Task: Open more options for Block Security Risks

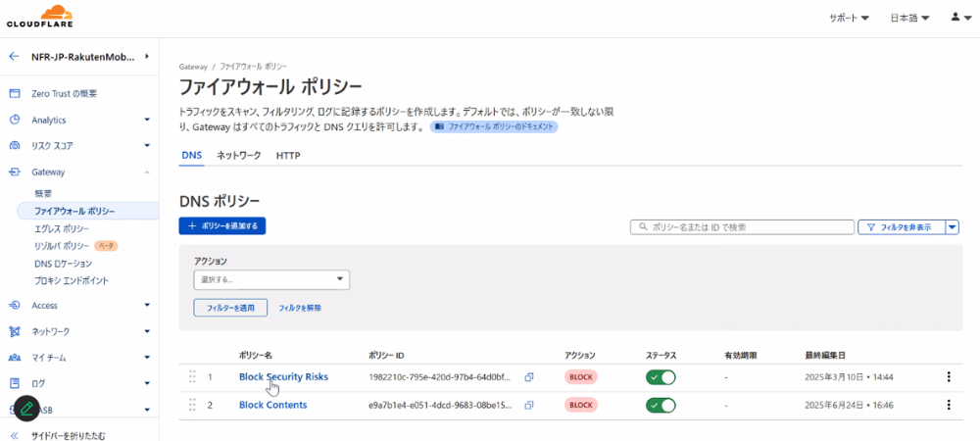Action: pos(949,376)
